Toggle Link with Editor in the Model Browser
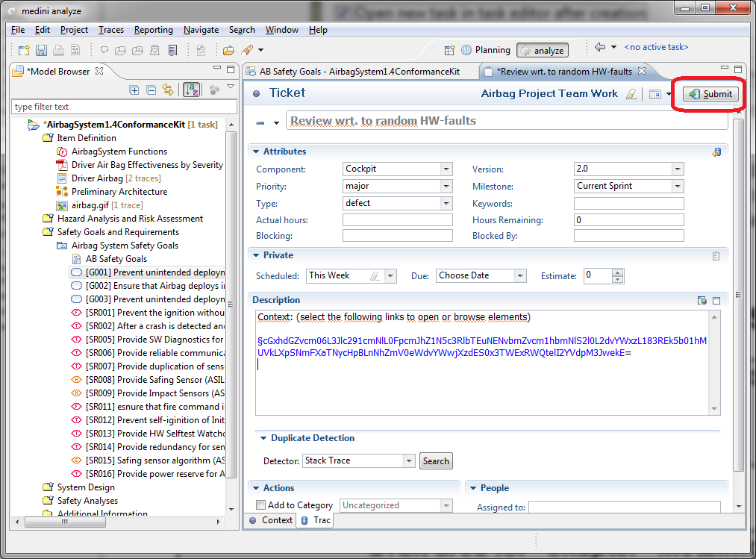 click(168, 90)
